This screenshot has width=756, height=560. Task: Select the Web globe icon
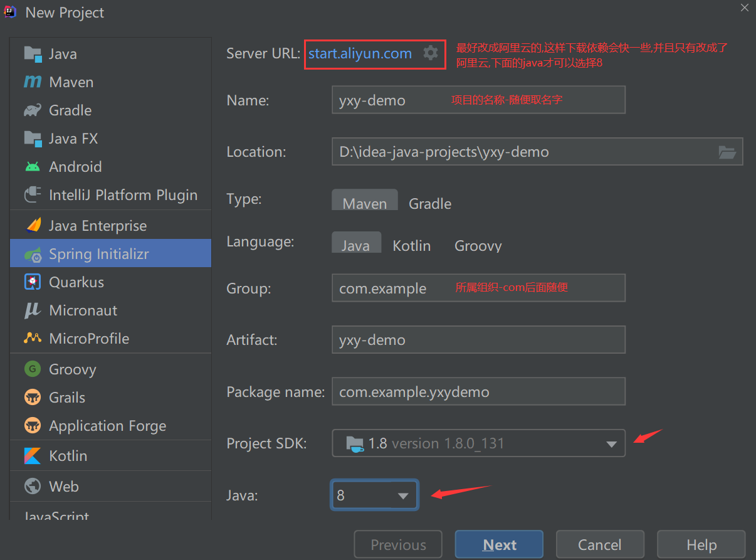[x=32, y=486]
